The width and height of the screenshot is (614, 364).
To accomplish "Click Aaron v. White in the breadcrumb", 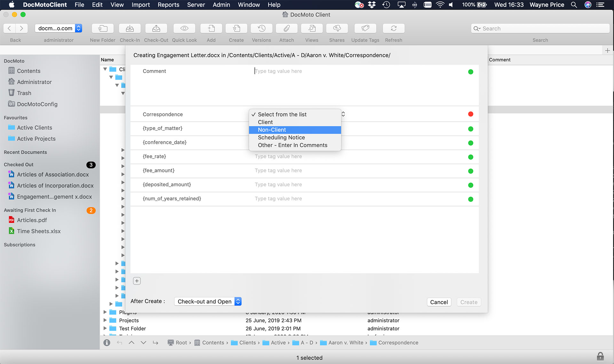I will click(342, 343).
